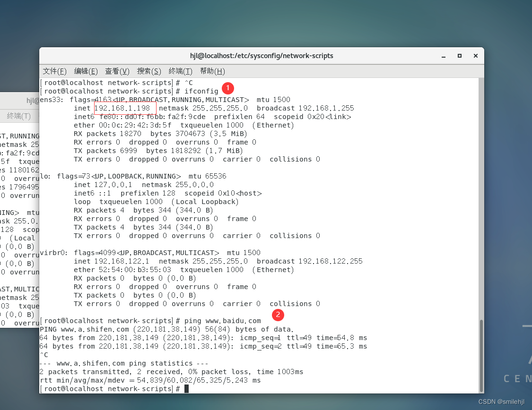Open 终端(T) menu in background terminal window
This screenshot has width=532, height=410.
tap(18, 116)
